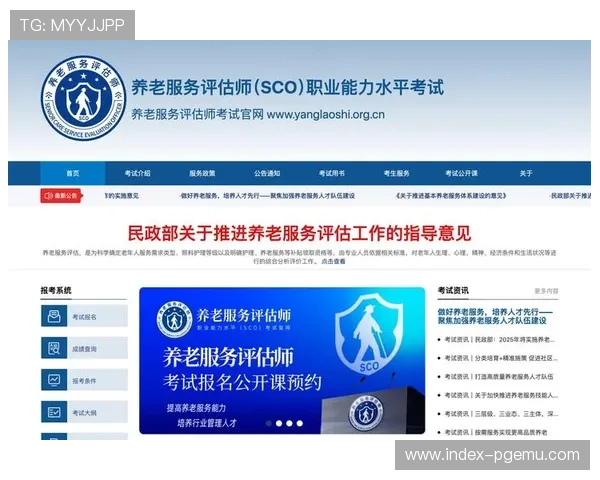Click the 考试资讯 section heading
600x480 pixels.
click(x=453, y=291)
